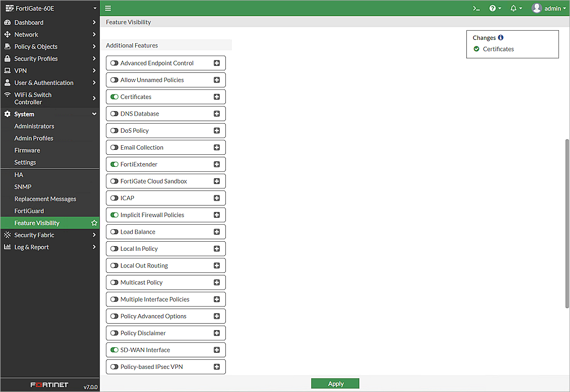The image size is (570, 392).
Task: Click the Apply button
Action: 335,383
